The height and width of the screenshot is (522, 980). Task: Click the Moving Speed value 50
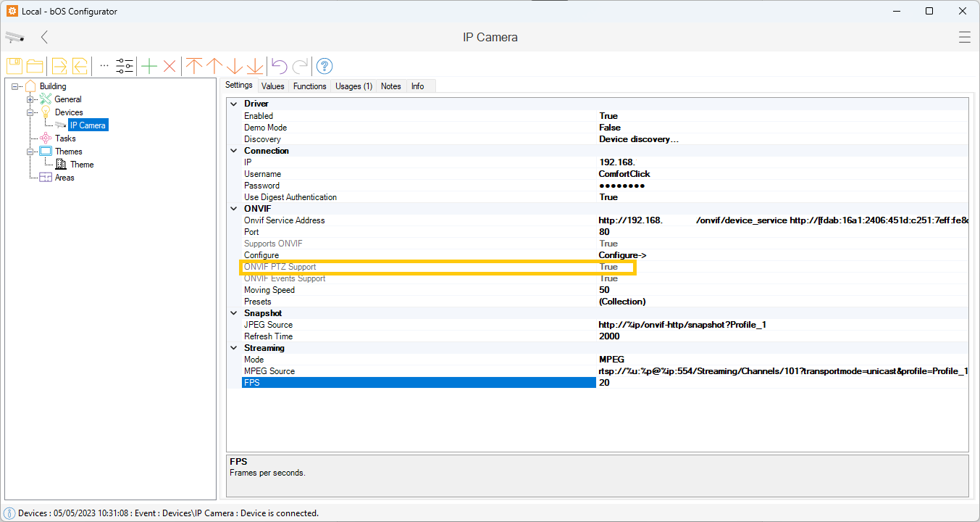(x=604, y=290)
